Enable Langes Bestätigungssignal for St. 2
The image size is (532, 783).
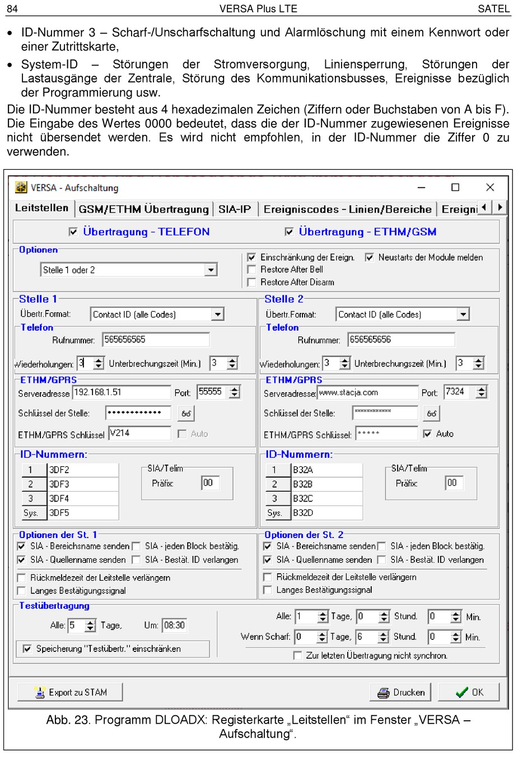pyautogui.click(x=267, y=590)
